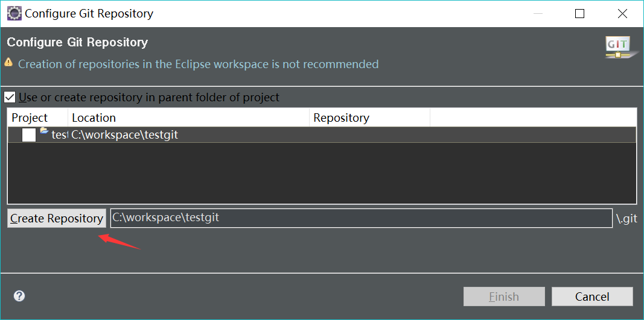Open help with the question mark icon
644x320 pixels.
click(x=19, y=296)
